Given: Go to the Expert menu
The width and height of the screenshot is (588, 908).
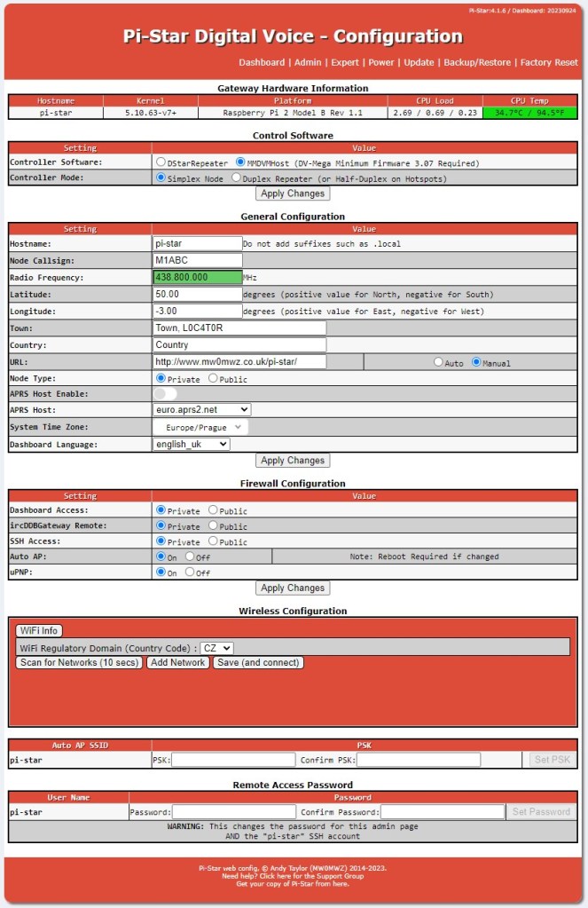Looking at the screenshot, I should 346,62.
